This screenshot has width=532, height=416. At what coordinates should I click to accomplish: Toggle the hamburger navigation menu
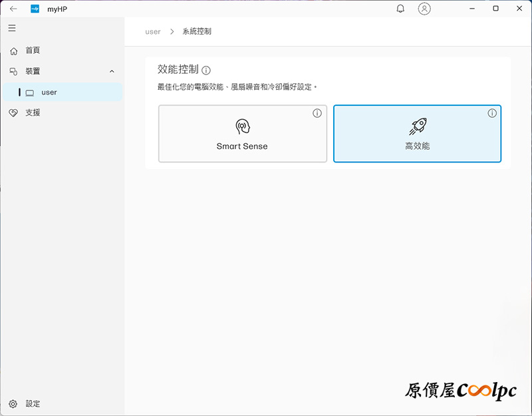(x=12, y=28)
